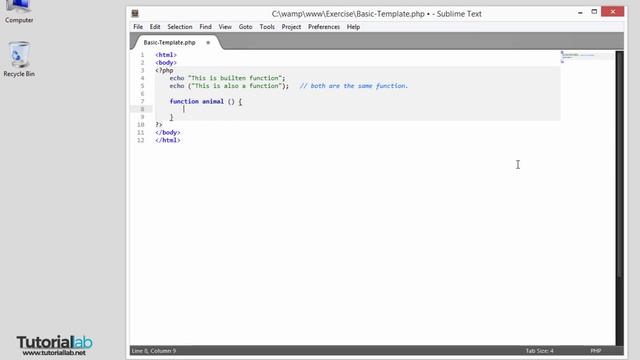
Task: Open the Selection menu
Action: 180,27
